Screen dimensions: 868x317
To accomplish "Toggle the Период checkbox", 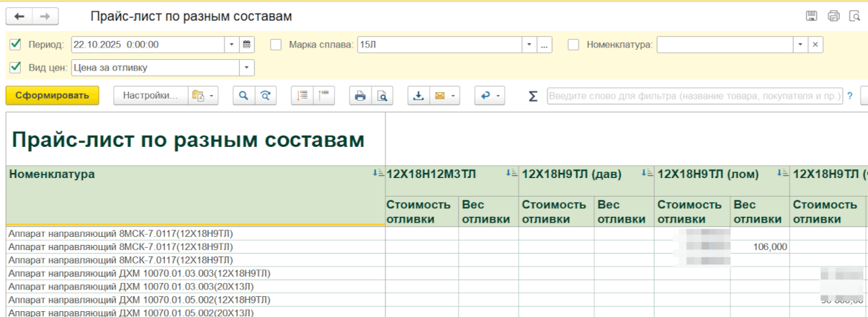I will pos(16,45).
